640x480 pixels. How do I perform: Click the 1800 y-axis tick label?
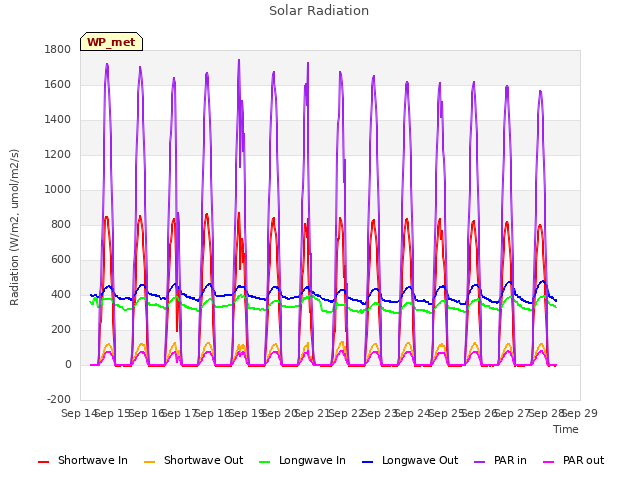pos(58,49)
